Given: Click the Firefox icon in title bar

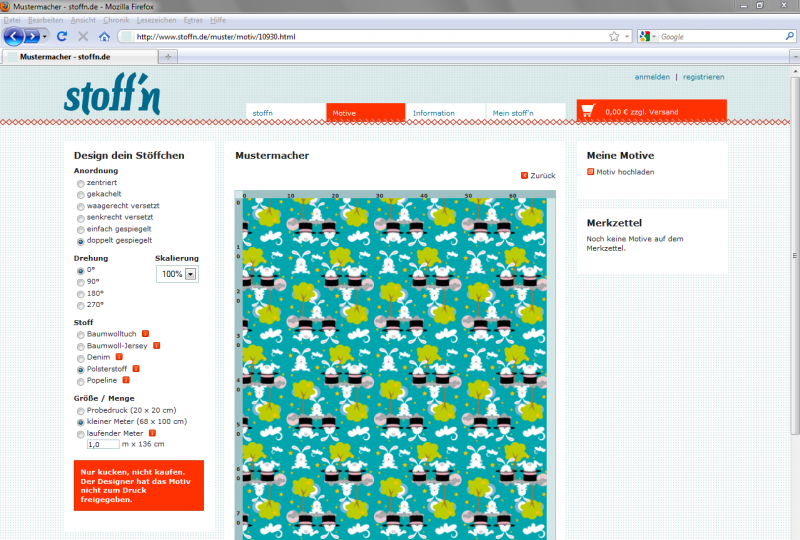Looking at the screenshot, I should [5, 7].
